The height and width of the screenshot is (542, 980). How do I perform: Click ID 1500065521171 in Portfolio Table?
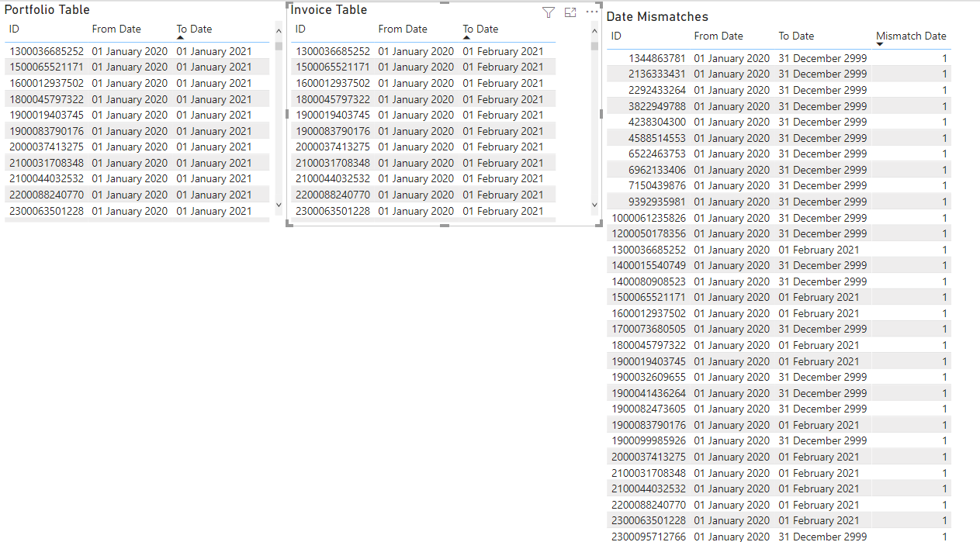[47, 67]
